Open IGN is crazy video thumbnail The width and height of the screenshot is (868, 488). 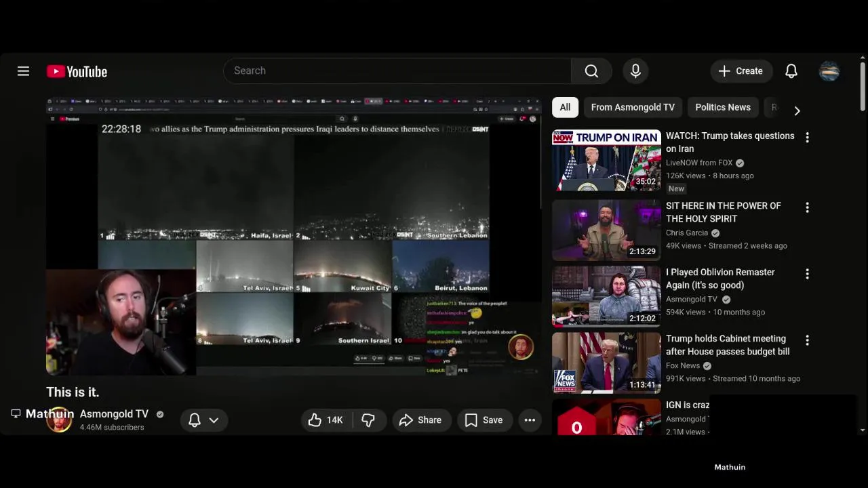click(x=606, y=417)
